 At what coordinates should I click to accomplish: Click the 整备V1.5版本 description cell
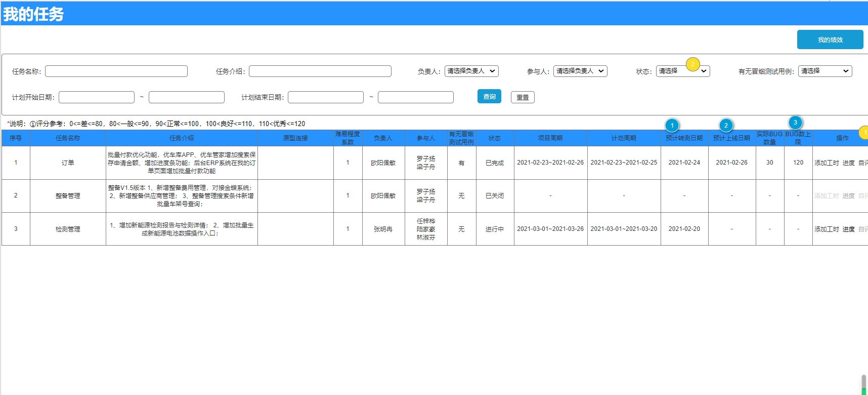[182, 195]
